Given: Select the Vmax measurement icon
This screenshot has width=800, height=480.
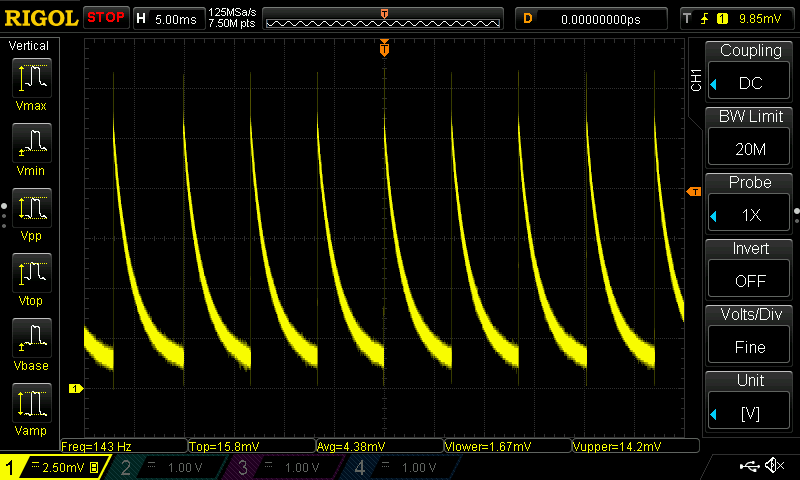Looking at the screenshot, I should pyautogui.click(x=31, y=78).
